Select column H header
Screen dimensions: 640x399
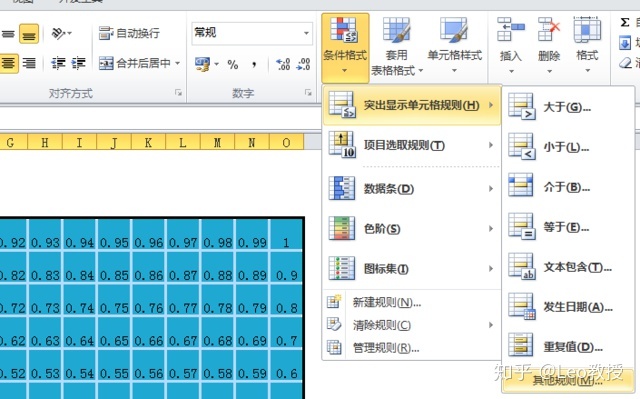click(x=45, y=142)
